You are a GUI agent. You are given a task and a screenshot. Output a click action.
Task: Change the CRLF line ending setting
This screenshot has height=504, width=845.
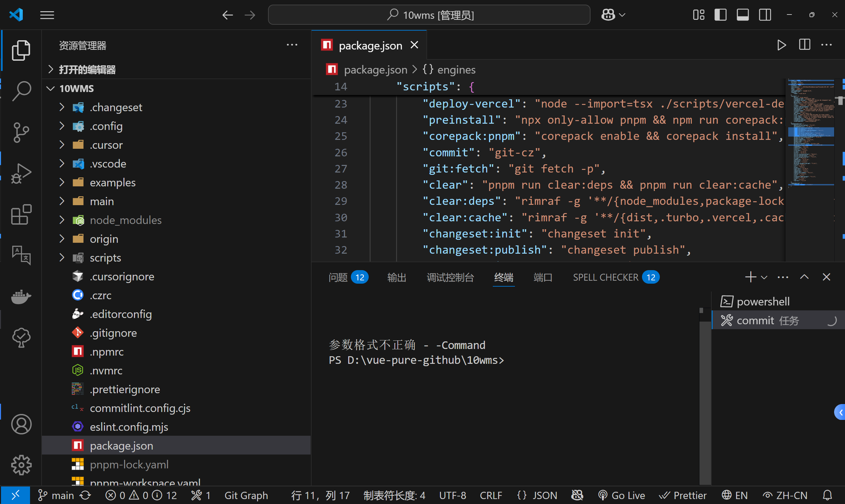pos(490,495)
